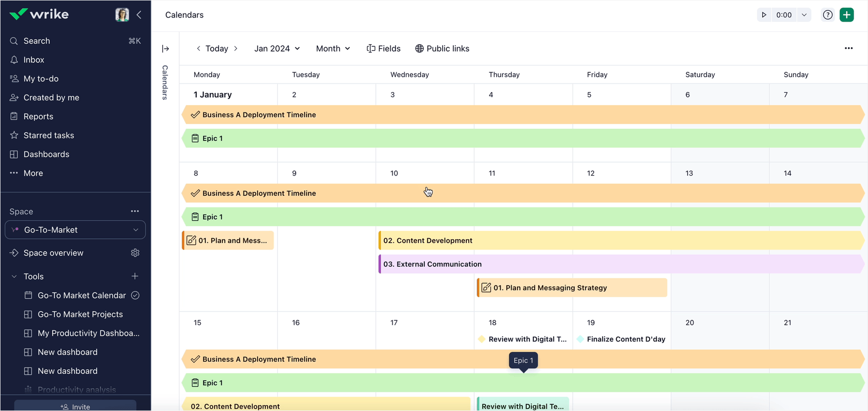Open the truncated 01. Plan and Mess... task on the 8th

pyautogui.click(x=228, y=240)
